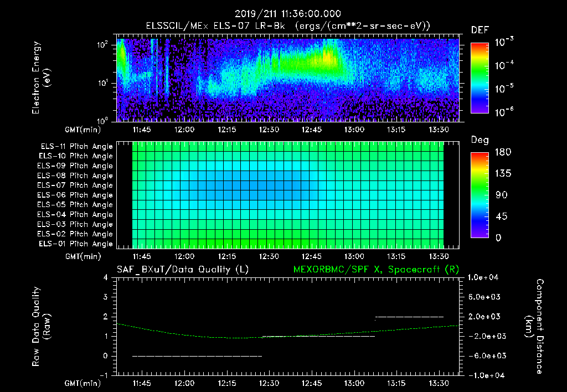
Task: Click the ELS-05 Pitch Angle row label
Action: 75,205
